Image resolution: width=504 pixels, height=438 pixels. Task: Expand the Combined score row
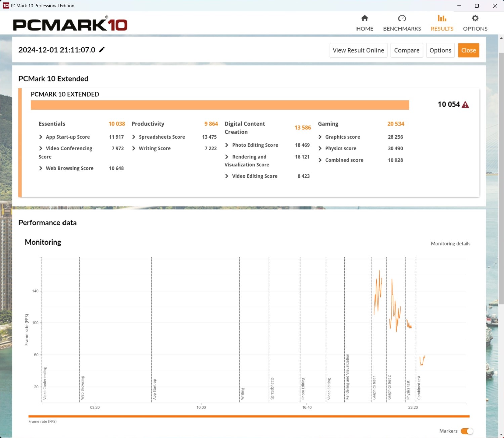tap(320, 160)
